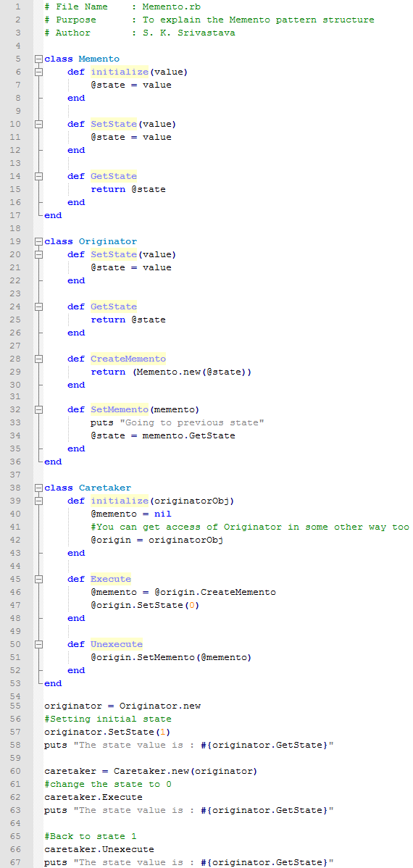Click the originator = Originator.new line
Image resolution: width=413 pixels, height=868 pixels.
122,706
